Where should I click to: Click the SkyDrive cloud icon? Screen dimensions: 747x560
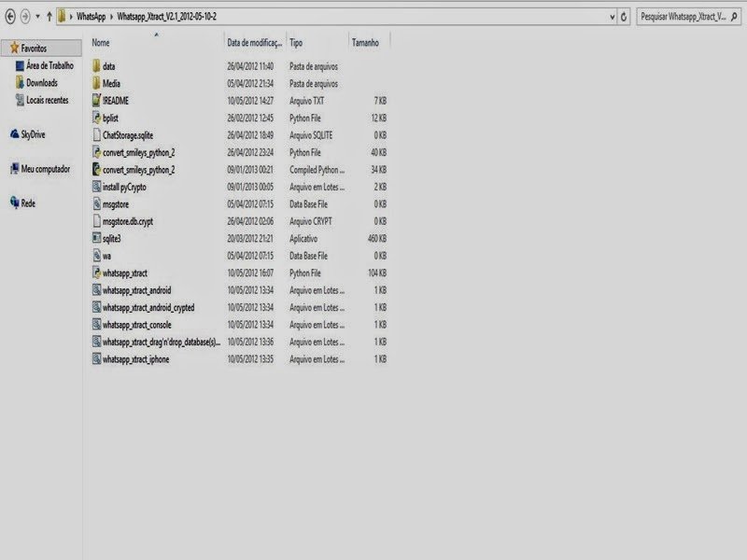pos(14,134)
